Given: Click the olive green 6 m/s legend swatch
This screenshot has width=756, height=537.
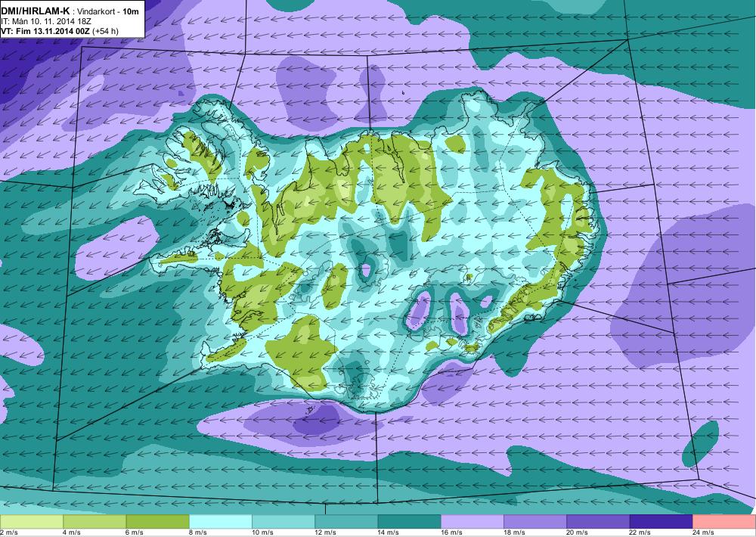Looking at the screenshot, I should click(x=158, y=522).
